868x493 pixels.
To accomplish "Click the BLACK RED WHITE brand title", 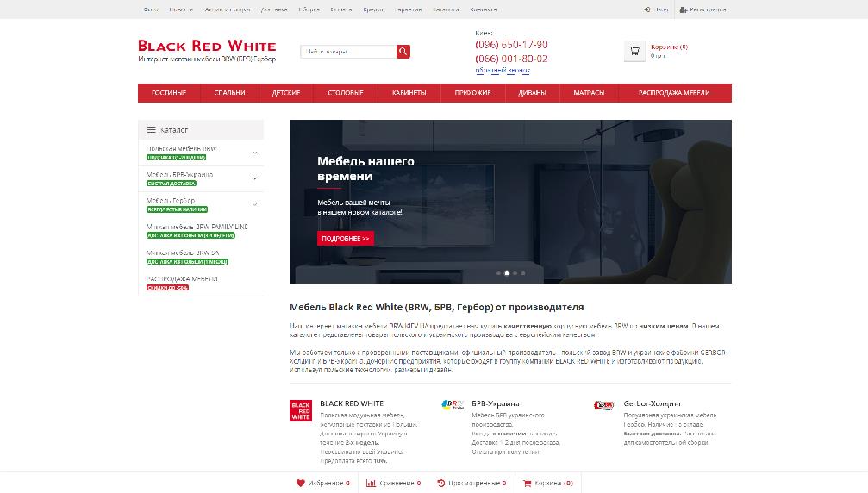I will (x=352, y=403).
